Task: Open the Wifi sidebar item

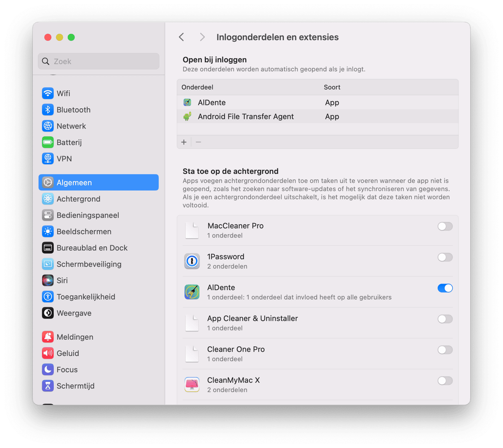Action: coord(98,93)
